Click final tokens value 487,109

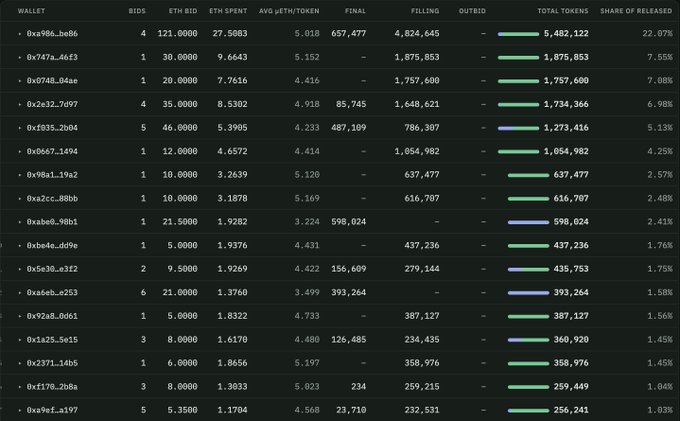[x=349, y=127]
